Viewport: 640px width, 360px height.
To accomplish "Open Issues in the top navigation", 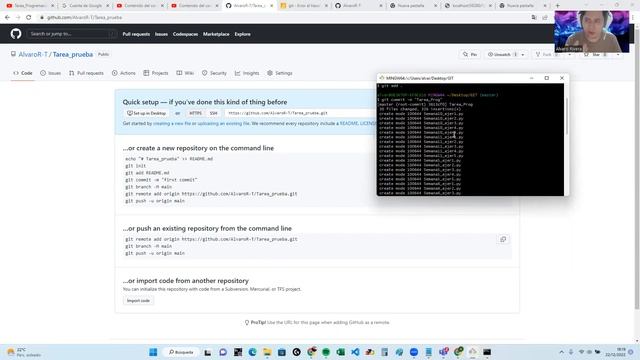I will pyautogui.click(x=161, y=34).
